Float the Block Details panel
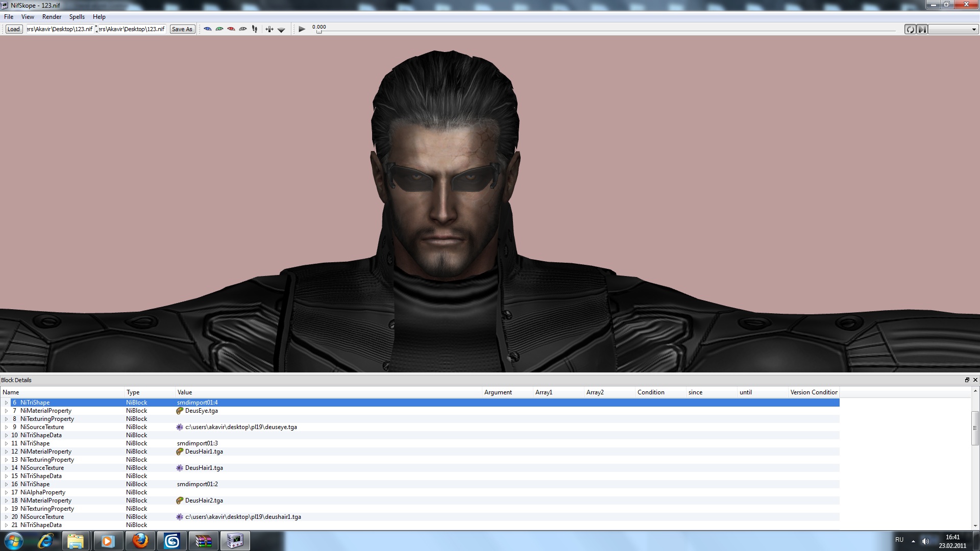 tap(967, 380)
